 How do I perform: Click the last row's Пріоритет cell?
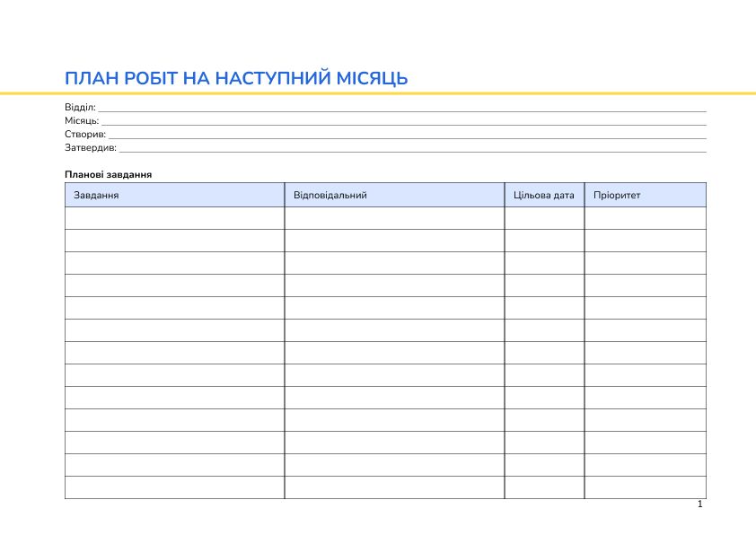645,485
